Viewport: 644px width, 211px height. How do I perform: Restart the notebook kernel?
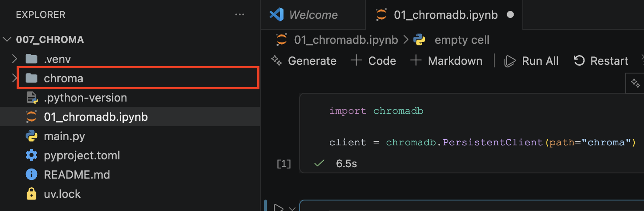tap(601, 61)
